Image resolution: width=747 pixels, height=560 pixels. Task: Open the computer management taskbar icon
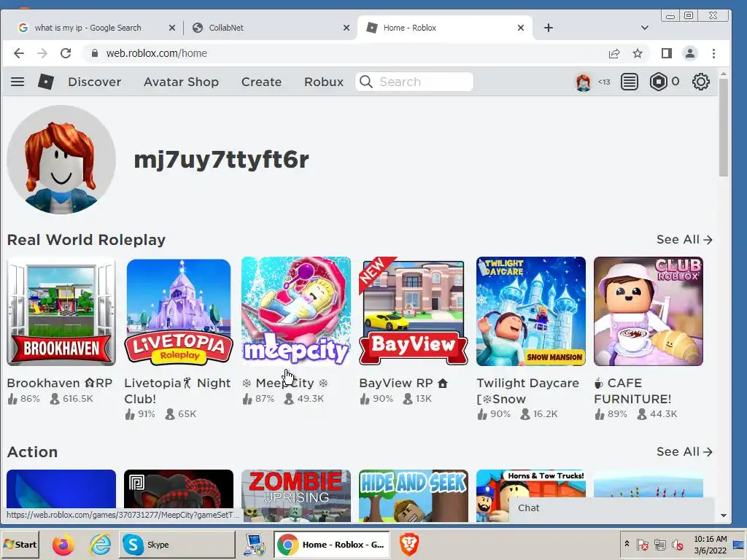point(254,544)
